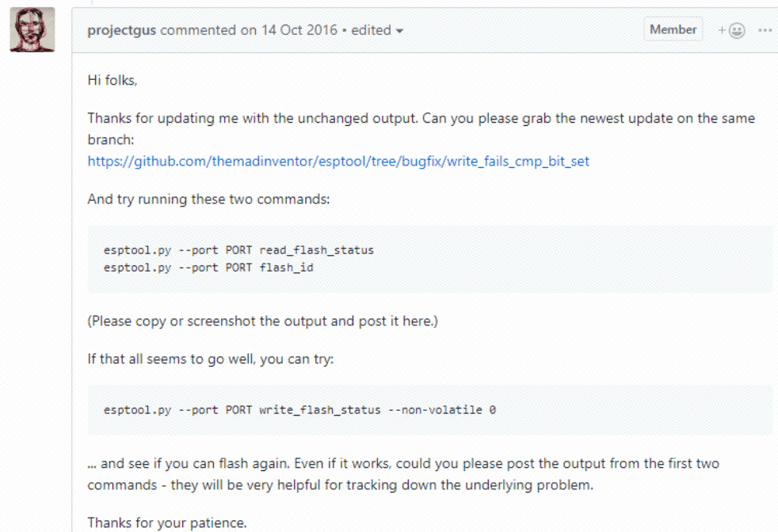The height and width of the screenshot is (532, 778).
Task: Click the "Hi folks," greeting text
Action: [x=113, y=80]
